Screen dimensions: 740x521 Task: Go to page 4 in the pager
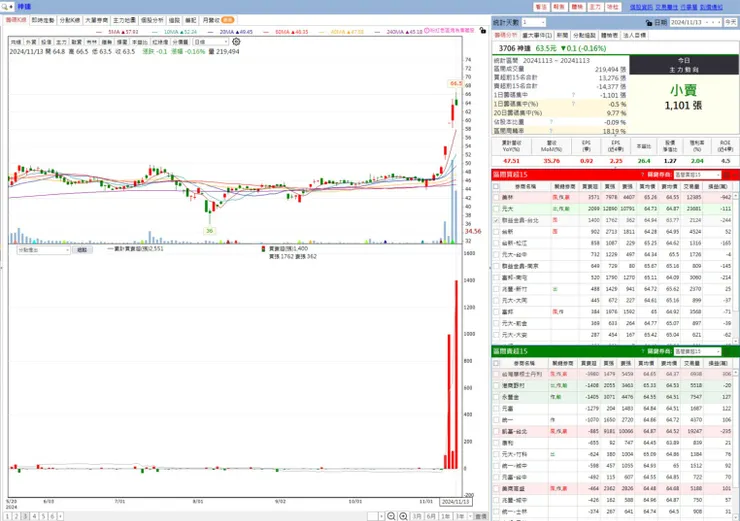click(34, 516)
